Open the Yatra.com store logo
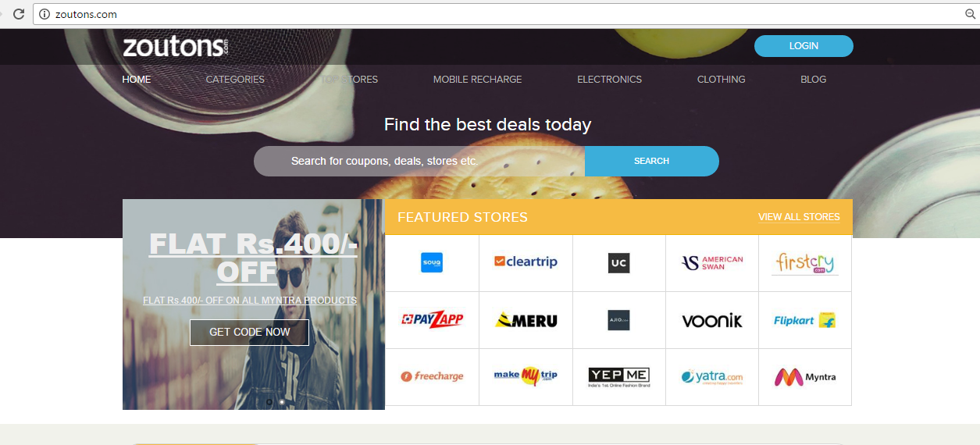 coord(712,377)
